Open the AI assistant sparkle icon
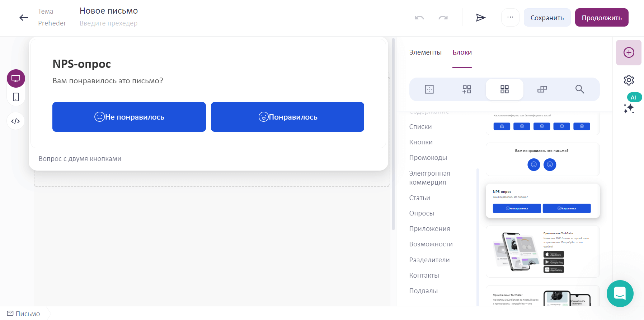 629,108
